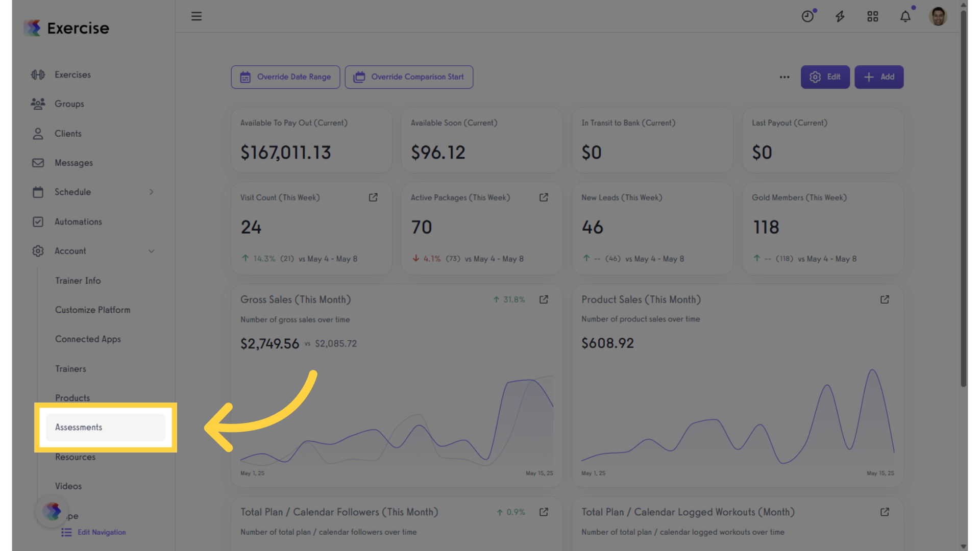Viewport: 980px width, 551px height.
Task: Open the user profile avatar
Action: point(938,16)
